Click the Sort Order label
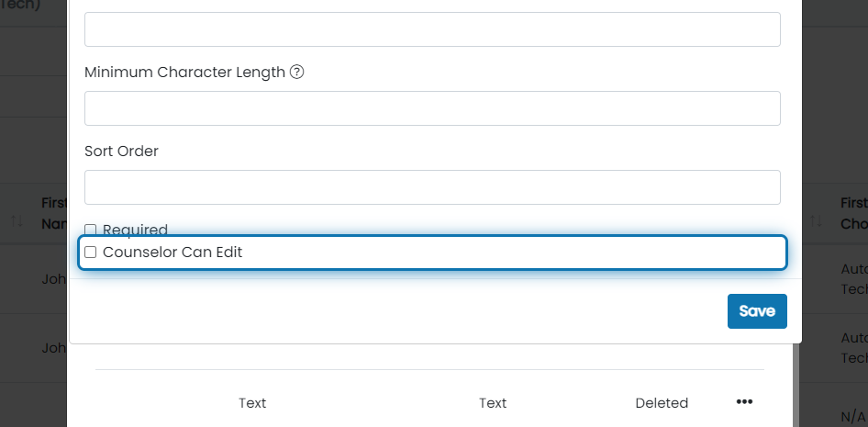The width and height of the screenshot is (868, 427). point(121,152)
